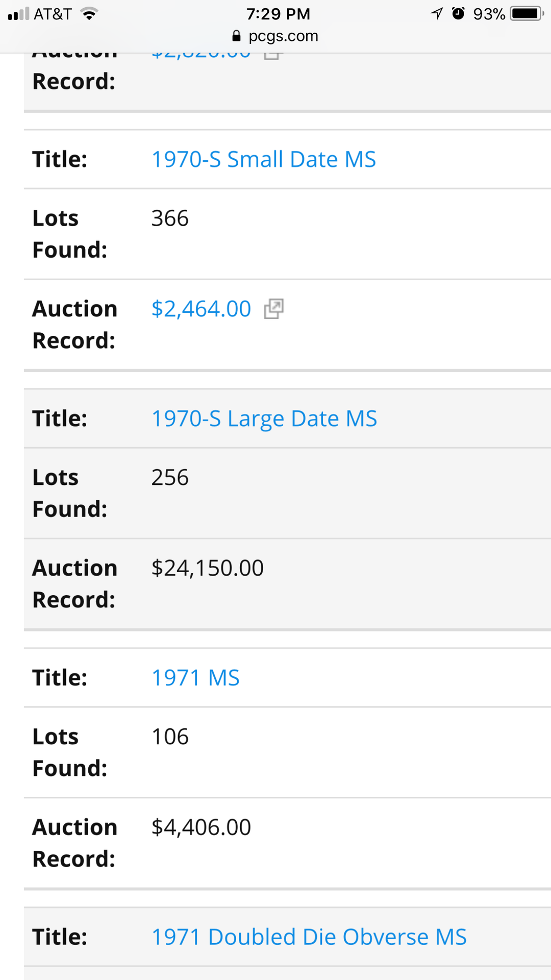Tap the alarm clock status icon

coord(459,14)
